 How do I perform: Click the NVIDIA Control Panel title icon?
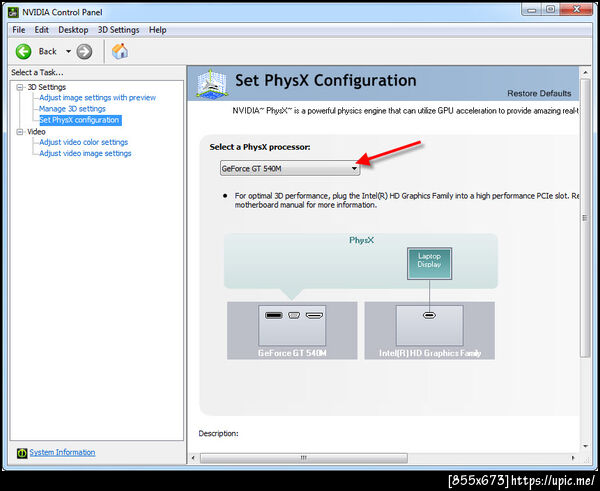click(x=13, y=12)
